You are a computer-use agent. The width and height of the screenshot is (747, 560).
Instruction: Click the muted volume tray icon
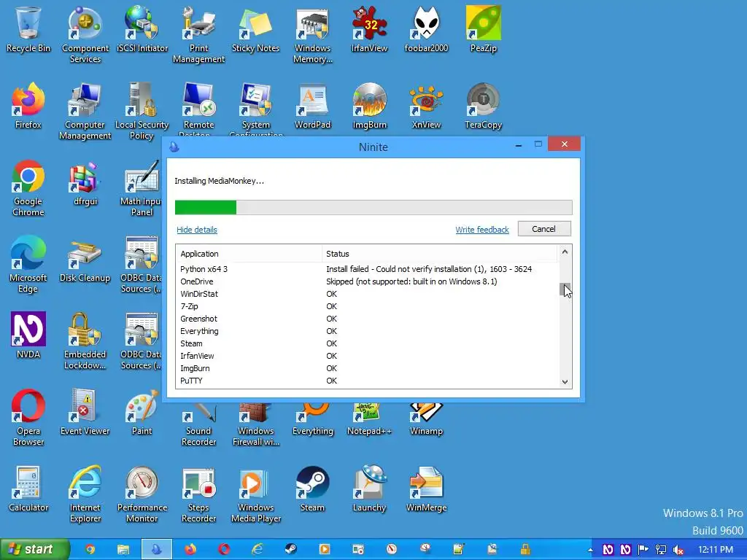pos(678,550)
